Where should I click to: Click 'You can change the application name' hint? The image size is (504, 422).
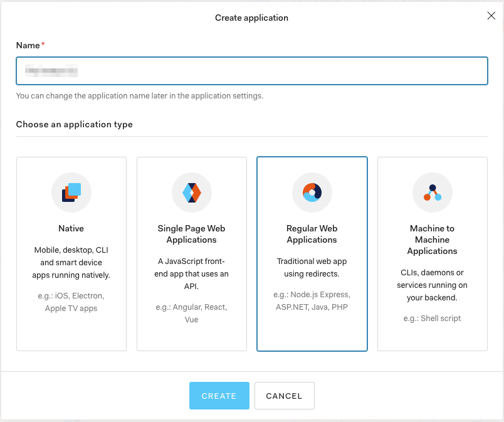click(140, 96)
